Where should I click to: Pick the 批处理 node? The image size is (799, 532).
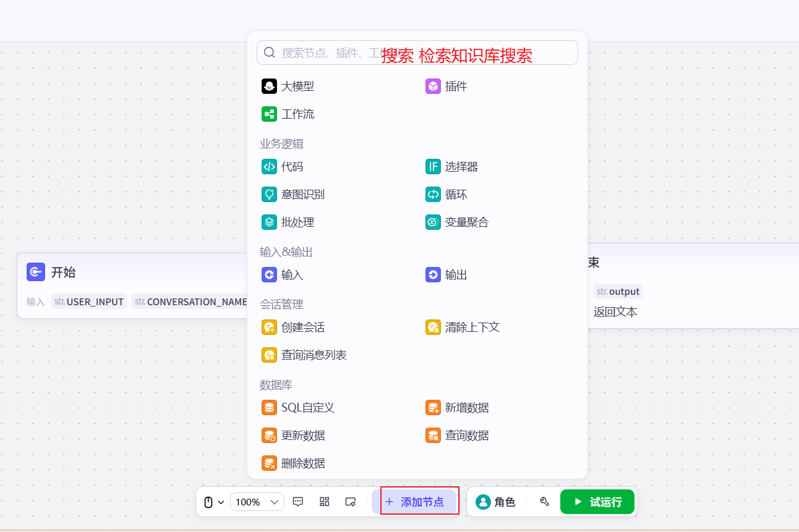(x=288, y=222)
